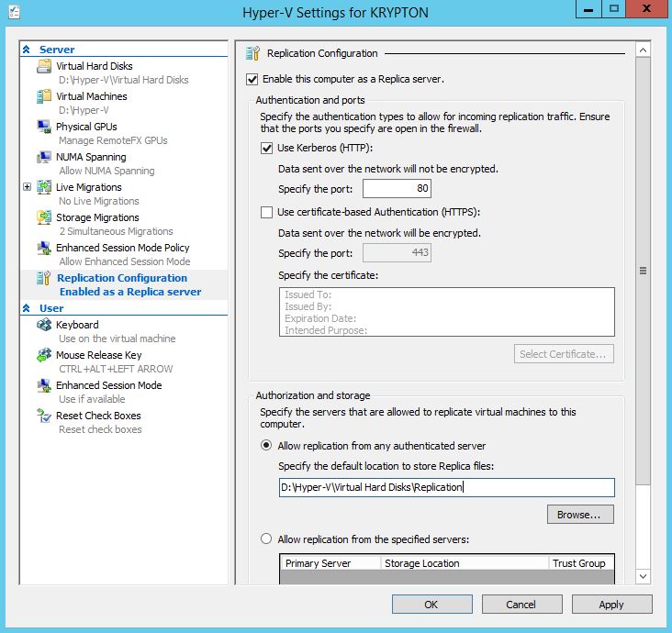Viewport: 672px width, 633px height.
Task: Click the Virtual Machines icon
Action: (x=44, y=96)
